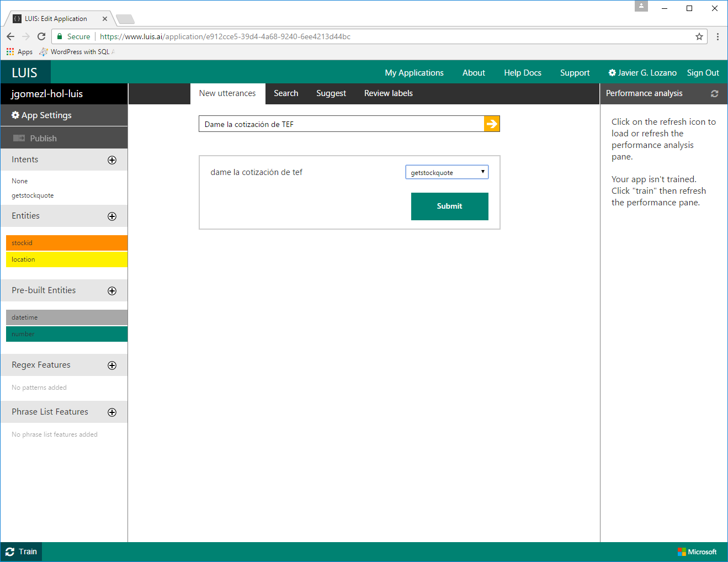Click the Pre-built Entities section header
The image size is (728, 562).
point(44,290)
